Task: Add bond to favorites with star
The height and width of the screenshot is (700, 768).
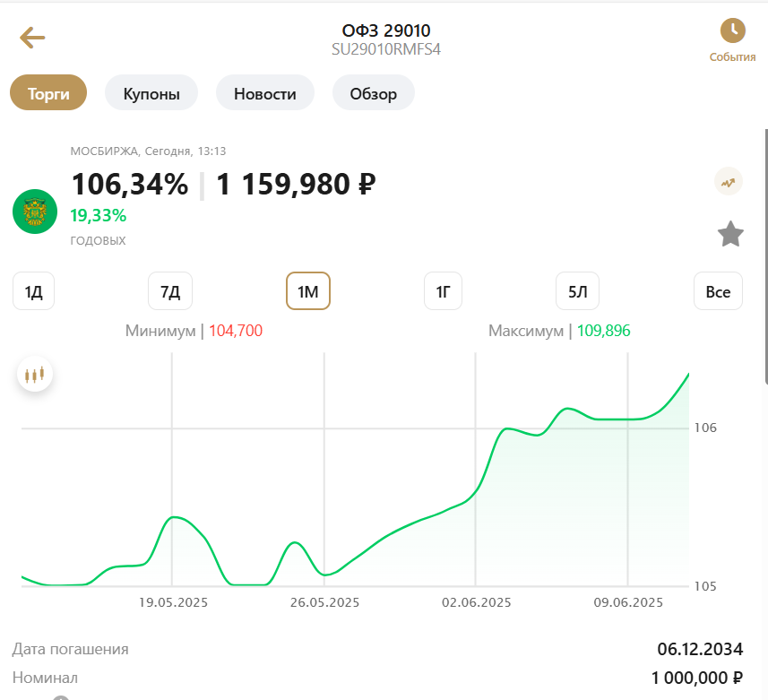Action: point(730,235)
